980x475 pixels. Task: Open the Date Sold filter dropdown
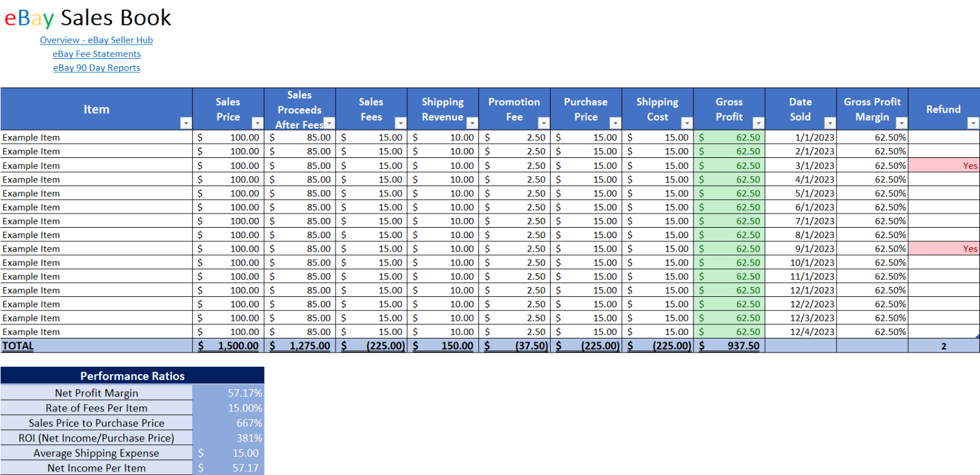830,123
